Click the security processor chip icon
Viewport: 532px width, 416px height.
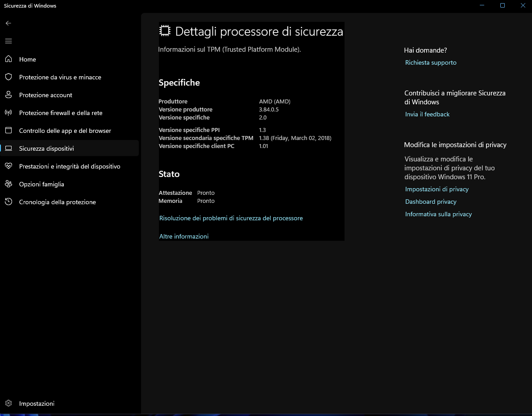[x=165, y=31]
